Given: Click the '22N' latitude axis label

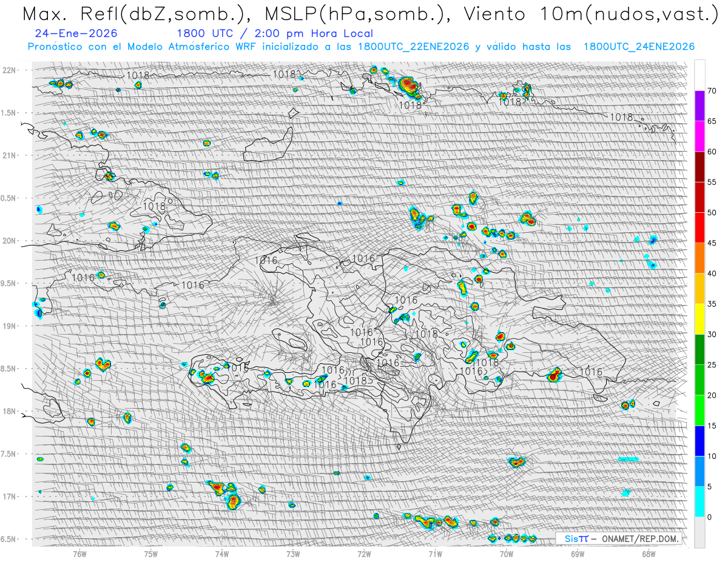Looking at the screenshot, I should [9, 70].
